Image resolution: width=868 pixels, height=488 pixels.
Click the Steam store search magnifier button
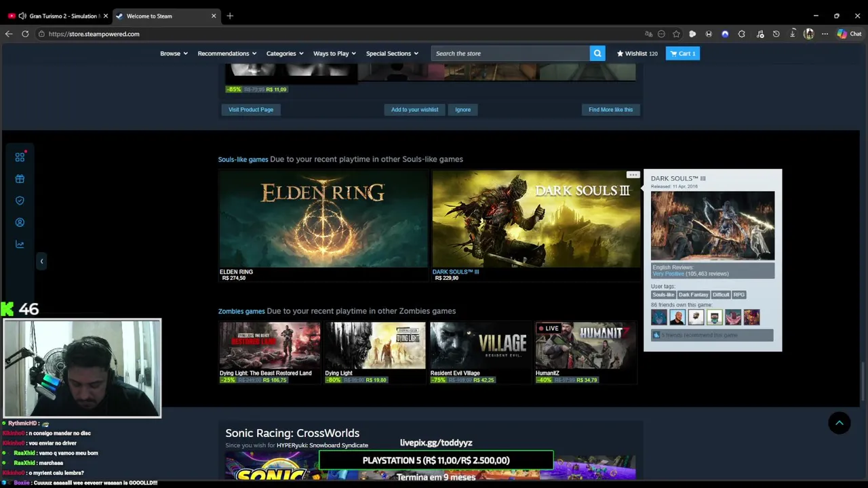click(x=597, y=54)
